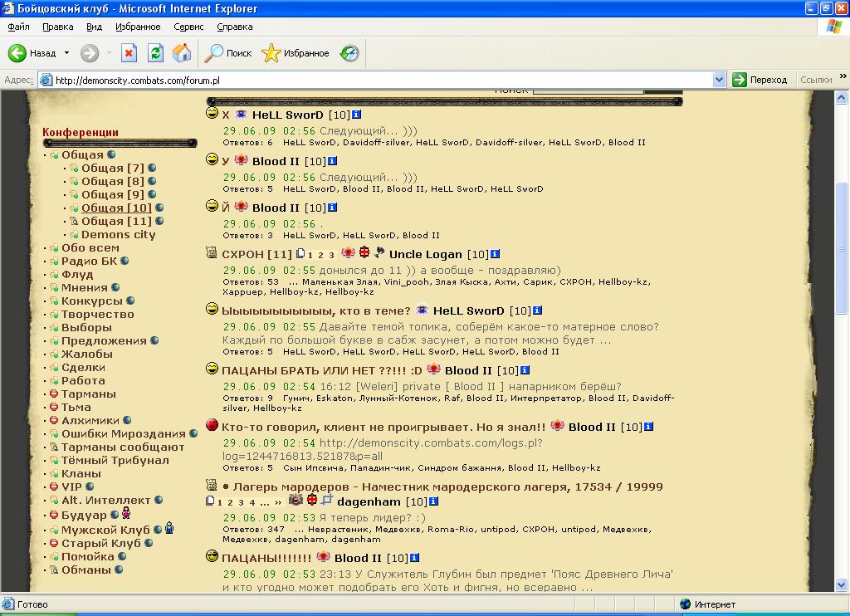Screen dimensions: 850x616
Task: Open topic Ыыыыыыыыыыы, кто в теме?
Action: coord(316,310)
